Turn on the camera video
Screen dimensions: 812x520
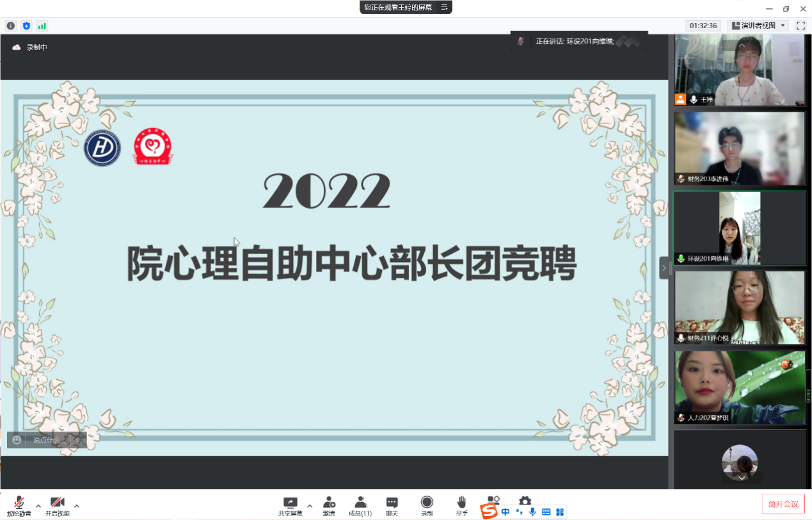(58, 504)
